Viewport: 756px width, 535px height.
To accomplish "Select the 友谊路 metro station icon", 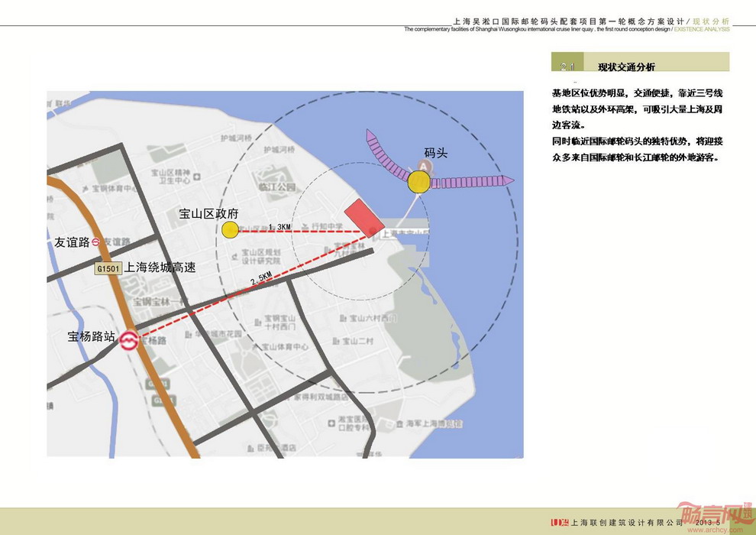I will point(96,242).
